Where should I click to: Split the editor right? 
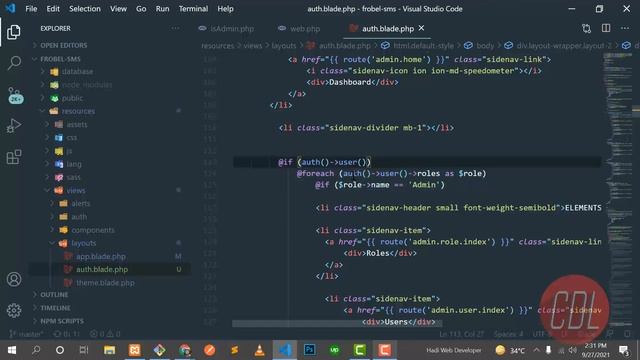606,28
